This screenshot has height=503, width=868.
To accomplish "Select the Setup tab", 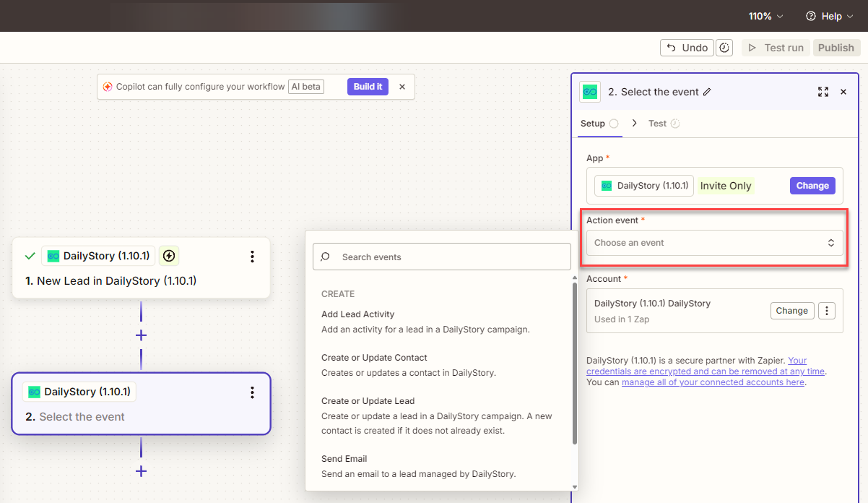I will 593,124.
